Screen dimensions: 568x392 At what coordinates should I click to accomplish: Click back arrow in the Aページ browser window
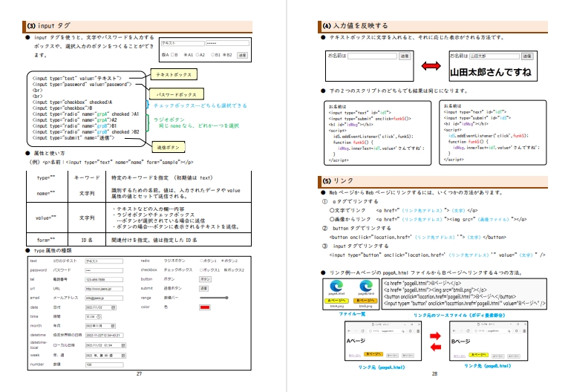[x=349, y=331]
